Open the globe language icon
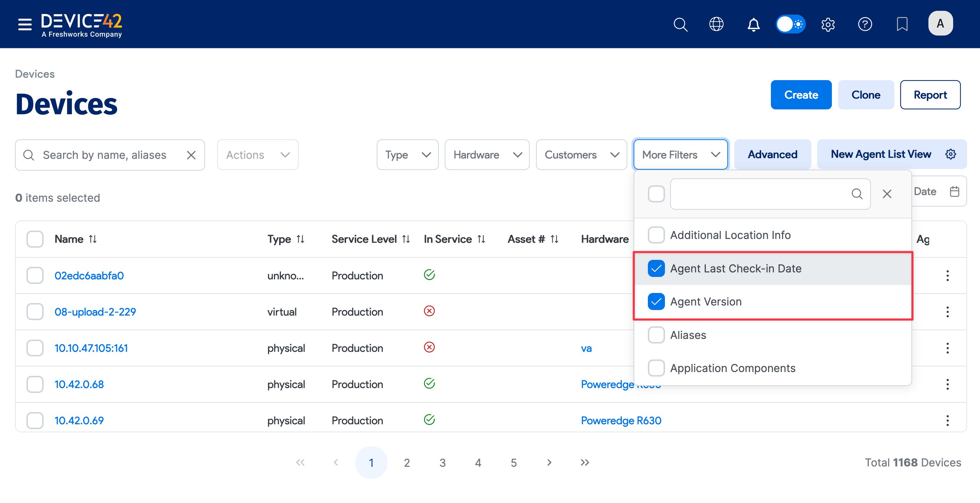Viewport: 980px width, 503px height. tap(716, 24)
